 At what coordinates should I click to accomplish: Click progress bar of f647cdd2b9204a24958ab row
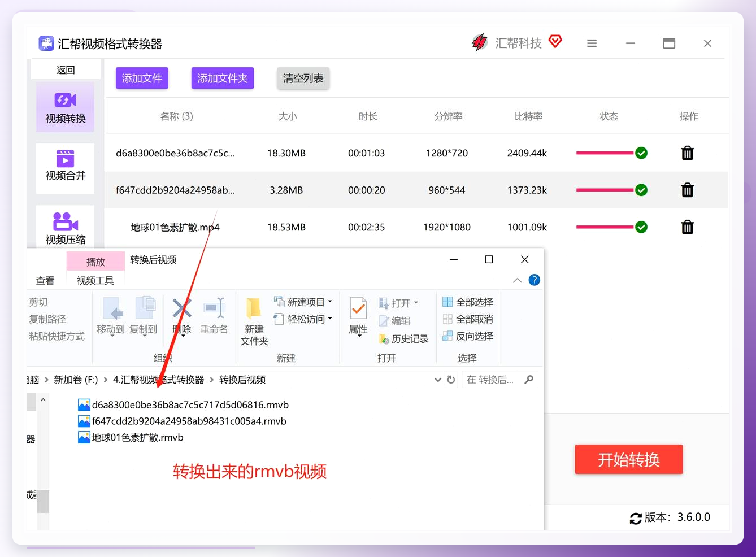point(605,190)
